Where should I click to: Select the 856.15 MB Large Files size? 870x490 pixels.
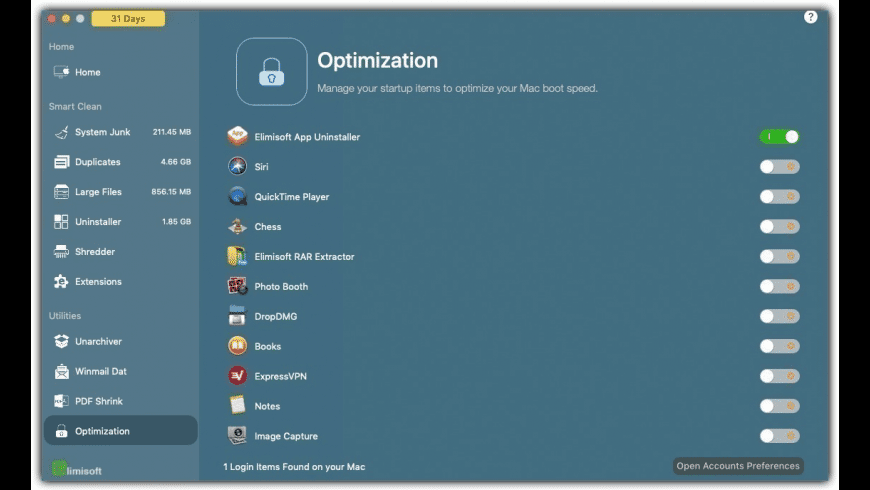pyautogui.click(x=171, y=192)
